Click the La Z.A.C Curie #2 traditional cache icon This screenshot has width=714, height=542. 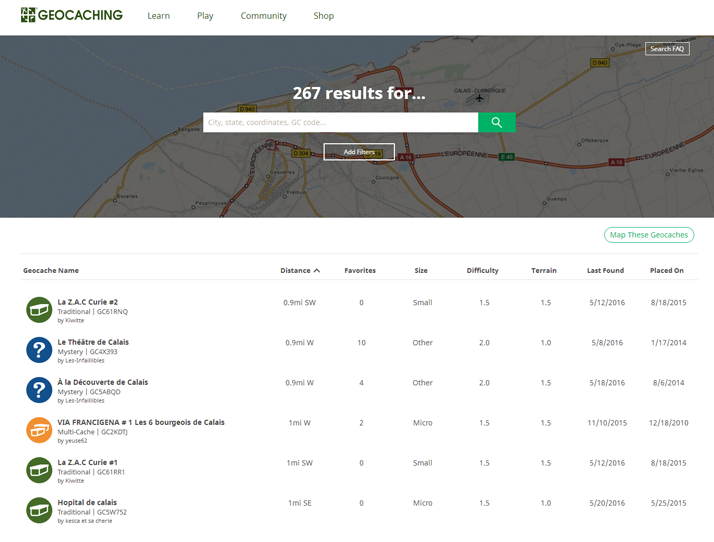39,309
